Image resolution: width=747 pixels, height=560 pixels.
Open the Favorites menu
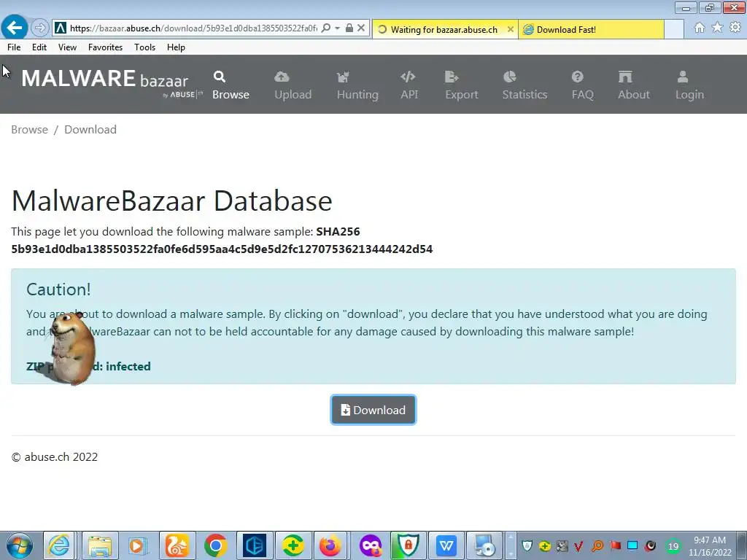[x=105, y=47]
